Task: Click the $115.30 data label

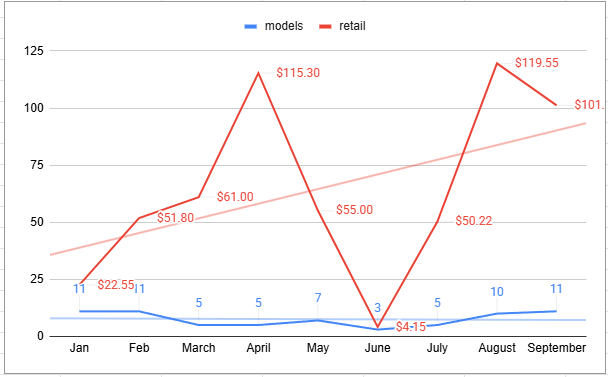Action: [x=298, y=73]
